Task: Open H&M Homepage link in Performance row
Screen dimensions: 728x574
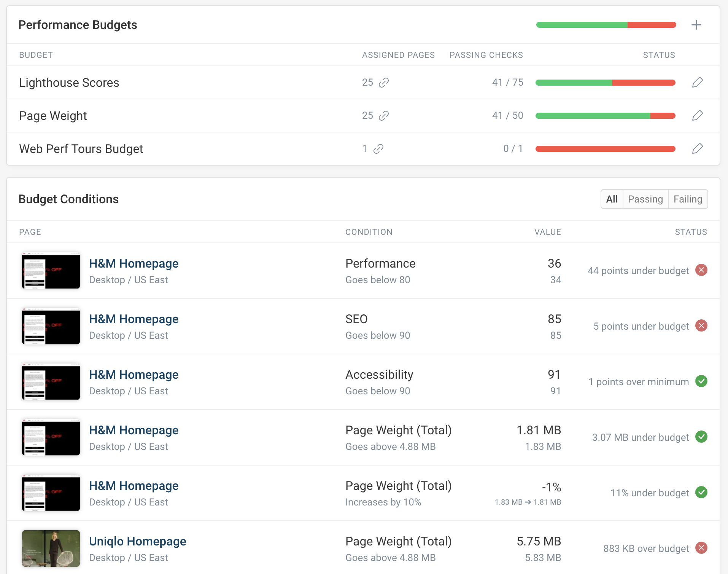Action: point(134,263)
